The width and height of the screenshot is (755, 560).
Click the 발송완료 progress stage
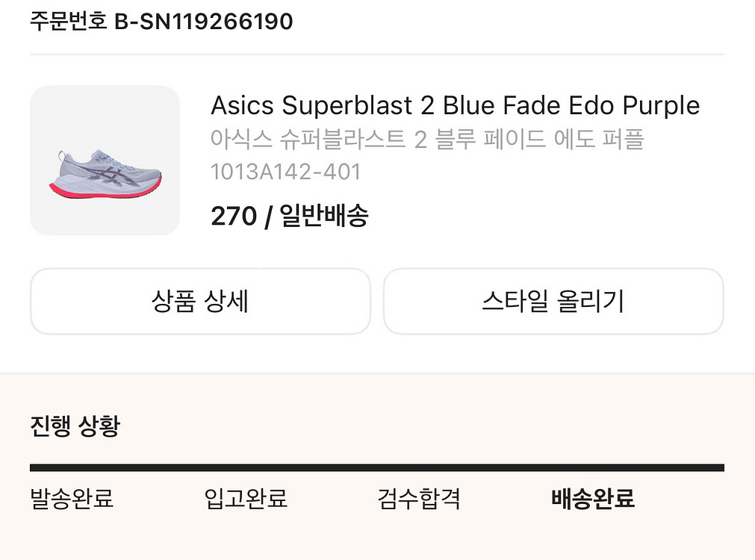coord(71,499)
